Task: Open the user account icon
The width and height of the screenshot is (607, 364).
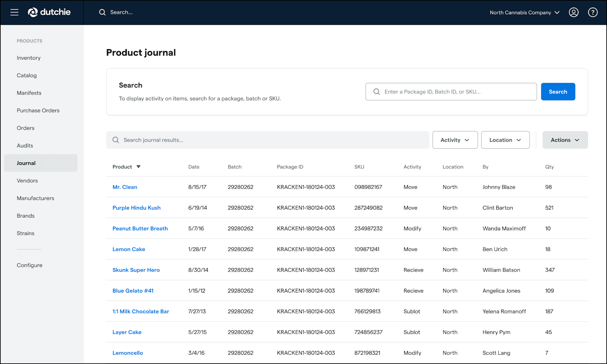Action: click(574, 12)
